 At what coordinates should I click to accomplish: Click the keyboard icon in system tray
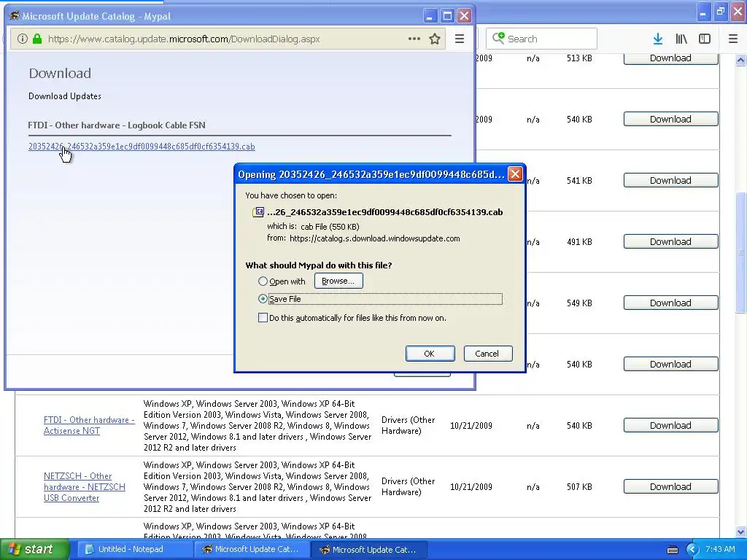tap(672, 550)
